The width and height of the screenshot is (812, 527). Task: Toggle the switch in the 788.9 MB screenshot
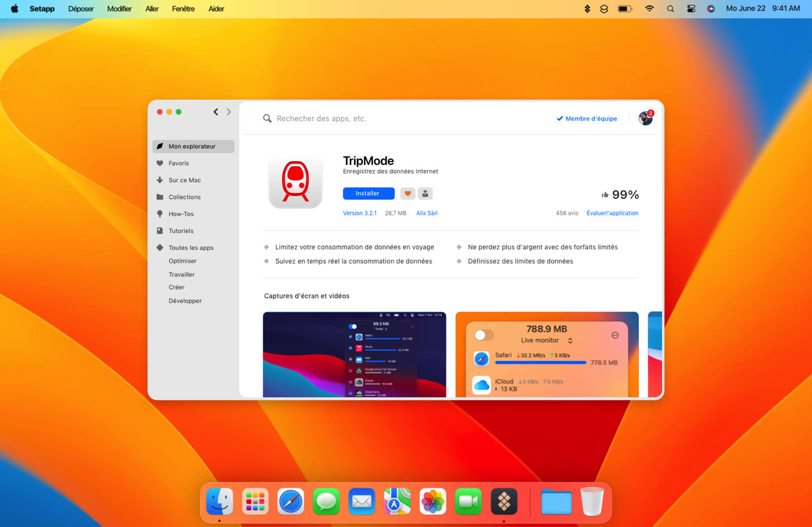[x=483, y=335]
